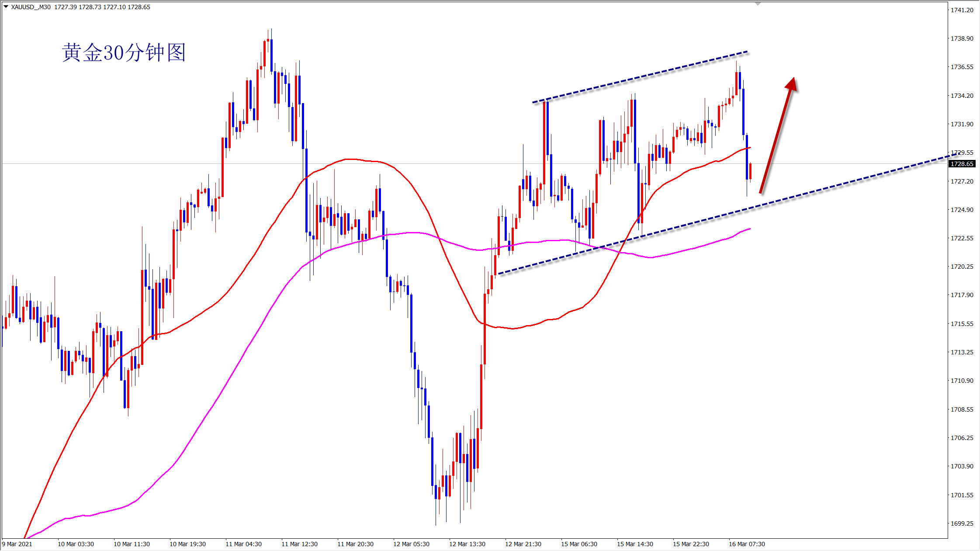Click the 11 Mar 04:30 time label
This screenshot has height=551, width=980.
point(243,544)
